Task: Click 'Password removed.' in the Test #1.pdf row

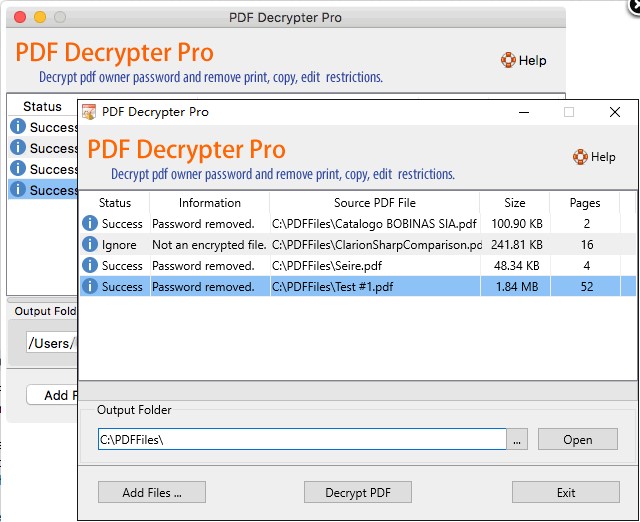Action: [x=203, y=287]
